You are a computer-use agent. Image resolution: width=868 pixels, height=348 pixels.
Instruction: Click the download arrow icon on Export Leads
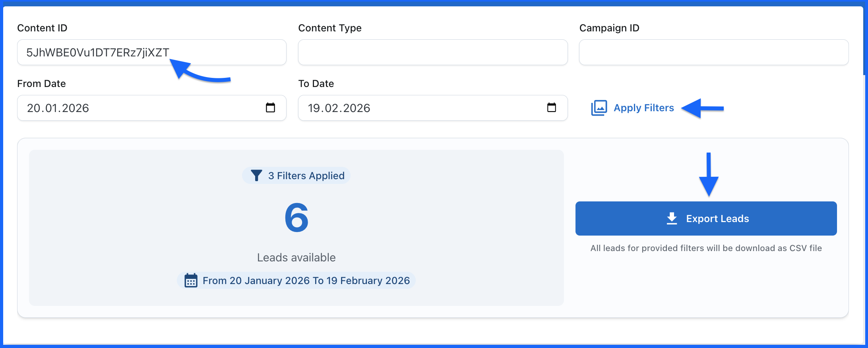click(x=672, y=218)
